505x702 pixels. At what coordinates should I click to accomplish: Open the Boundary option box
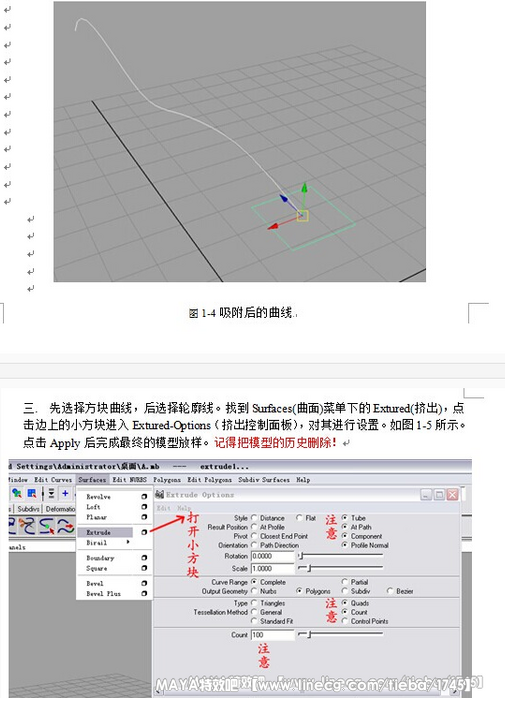pyautogui.click(x=144, y=558)
